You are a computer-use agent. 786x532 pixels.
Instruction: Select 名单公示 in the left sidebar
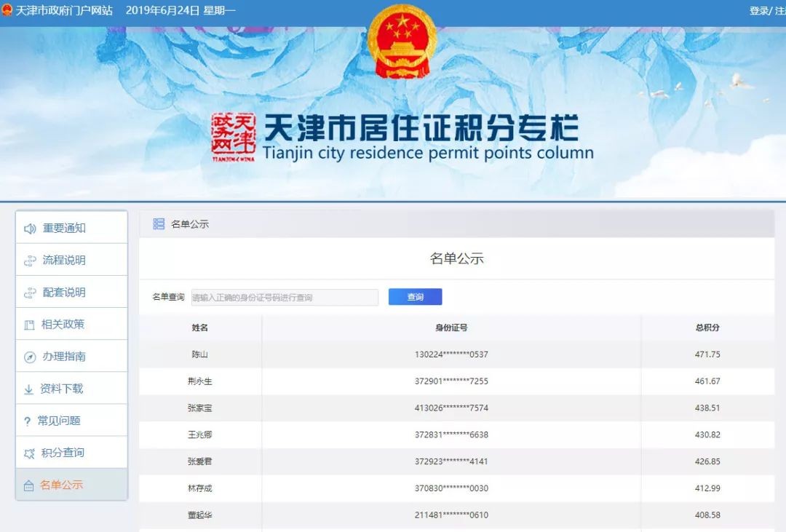tap(62, 485)
